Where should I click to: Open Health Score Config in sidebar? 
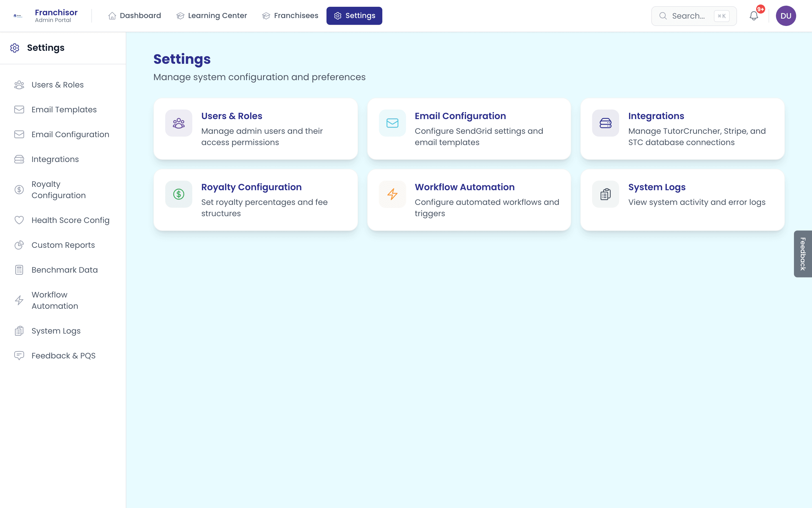tap(63, 220)
